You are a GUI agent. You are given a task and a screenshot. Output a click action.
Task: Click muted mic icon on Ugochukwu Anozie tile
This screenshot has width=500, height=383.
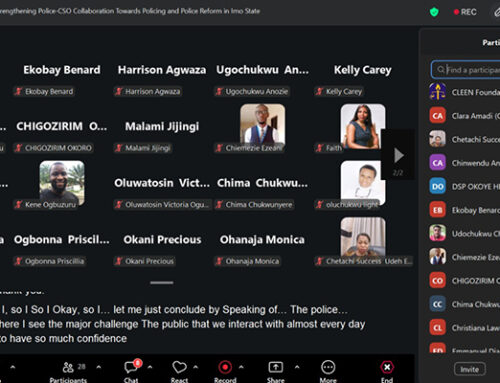pyautogui.click(x=219, y=91)
